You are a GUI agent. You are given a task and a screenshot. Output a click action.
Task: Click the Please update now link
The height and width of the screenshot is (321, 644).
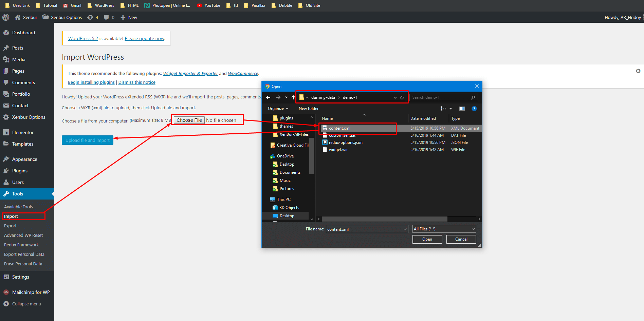pos(145,38)
